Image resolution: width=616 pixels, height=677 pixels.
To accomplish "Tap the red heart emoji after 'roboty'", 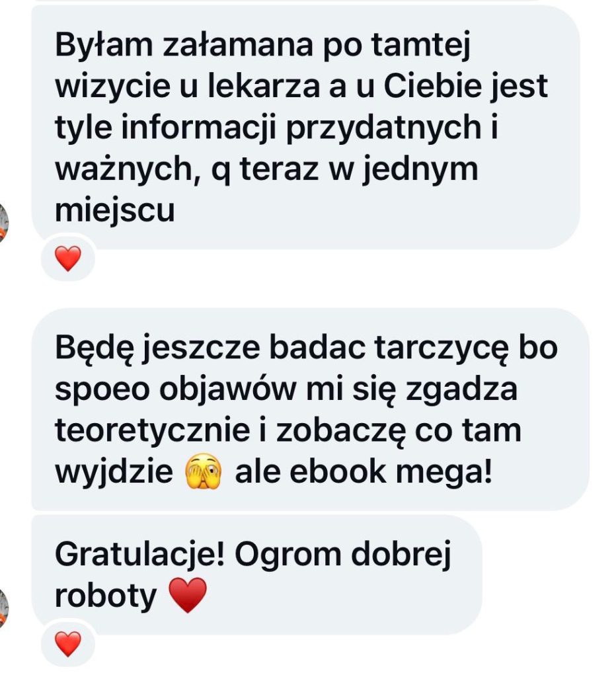I will 187,595.
